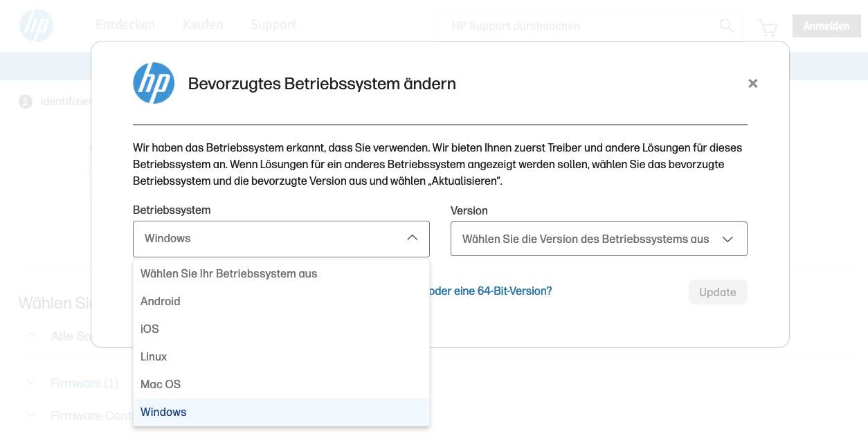Image resolution: width=868 pixels, height=447 pixels.
Task: Open the Support menu
Action: [x=273, y=24]
